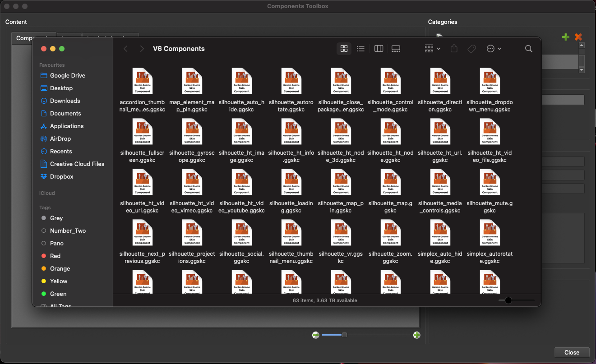Select silhouette_autorotate.ggskc file

[291, 90]
